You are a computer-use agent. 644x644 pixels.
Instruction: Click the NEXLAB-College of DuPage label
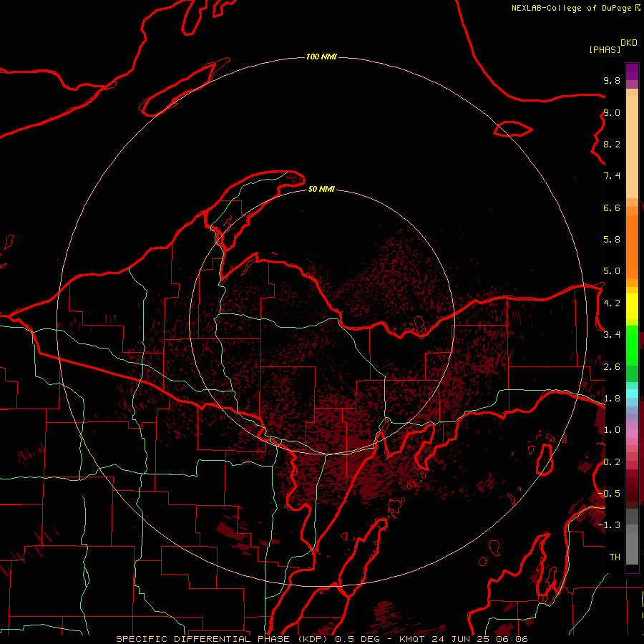(x=572, y=8)
